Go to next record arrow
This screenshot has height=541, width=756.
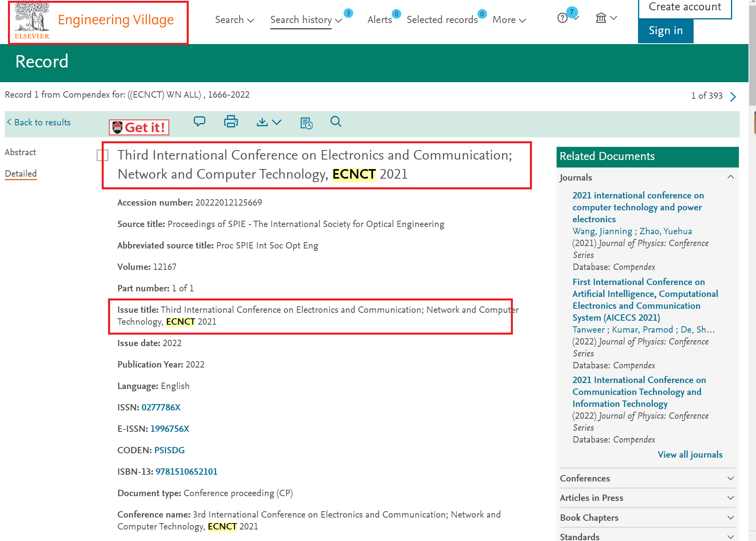[x=733, y=96]
